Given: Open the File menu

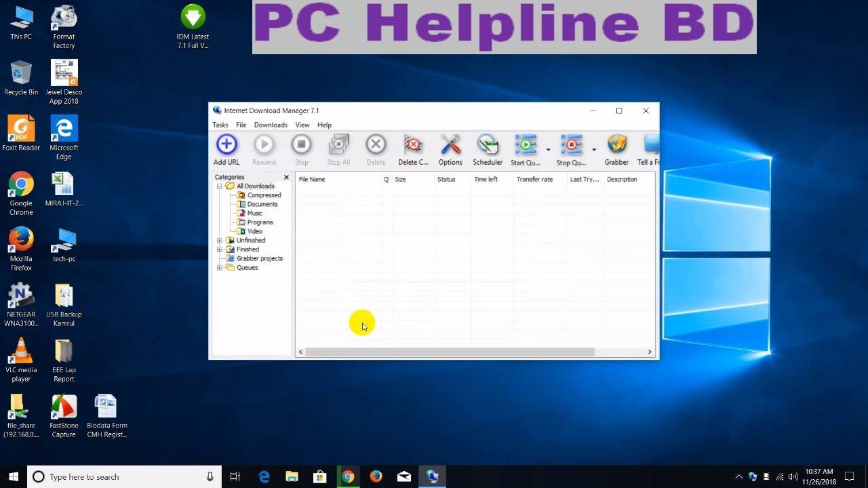Looking at the screenshot, I should click(x=241, y=125).
